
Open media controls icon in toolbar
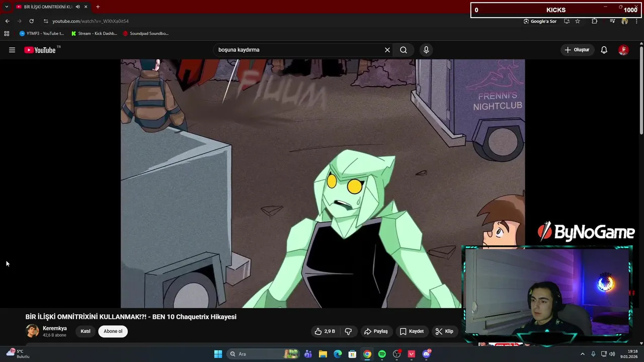612,21
